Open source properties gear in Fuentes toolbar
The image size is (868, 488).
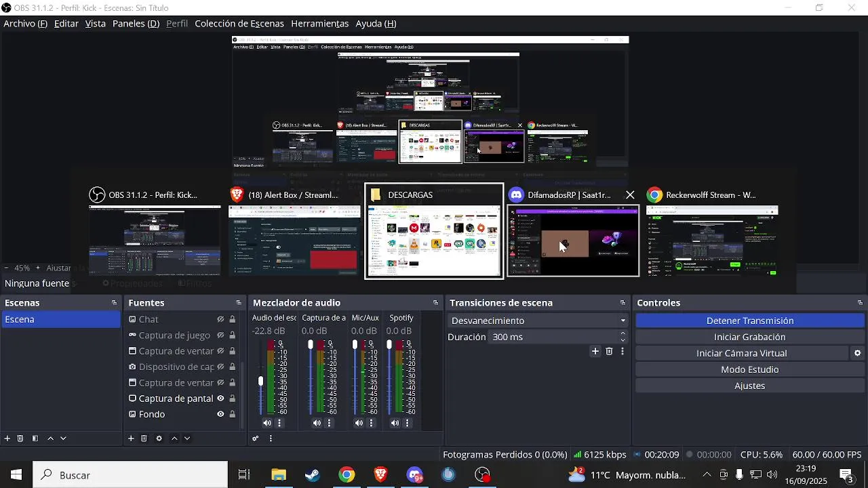pyautogui.click(x=159, y=439)
